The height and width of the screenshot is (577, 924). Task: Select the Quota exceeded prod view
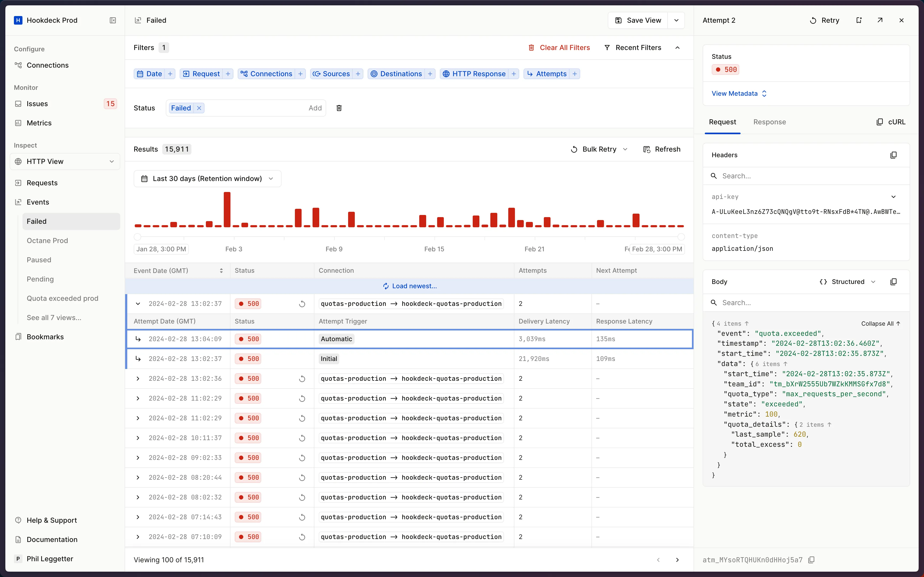62,298
